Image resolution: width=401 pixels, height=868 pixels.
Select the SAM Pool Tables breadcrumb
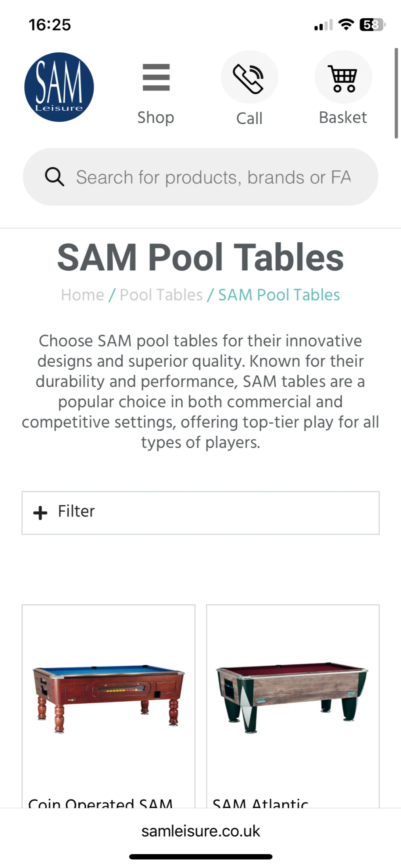tap(278, 295)
